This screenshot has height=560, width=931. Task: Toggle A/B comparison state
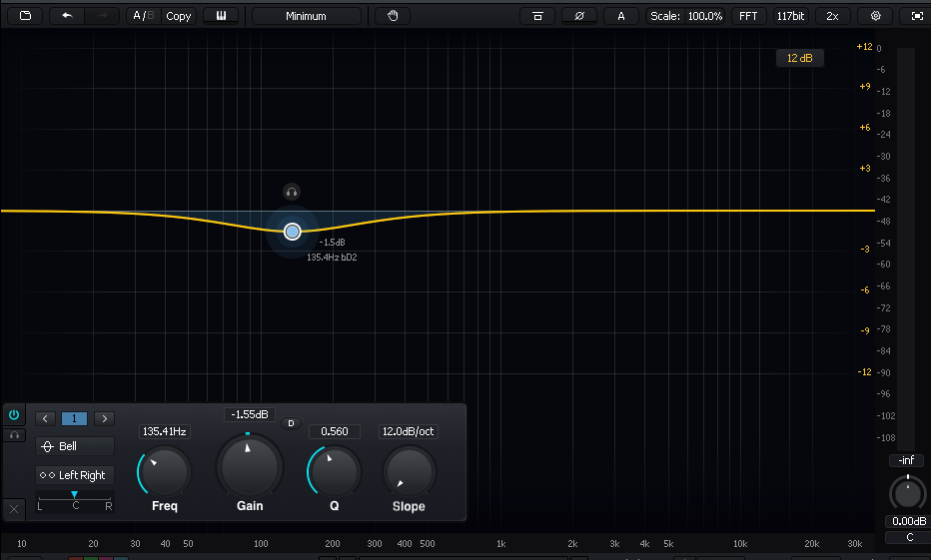144,16
